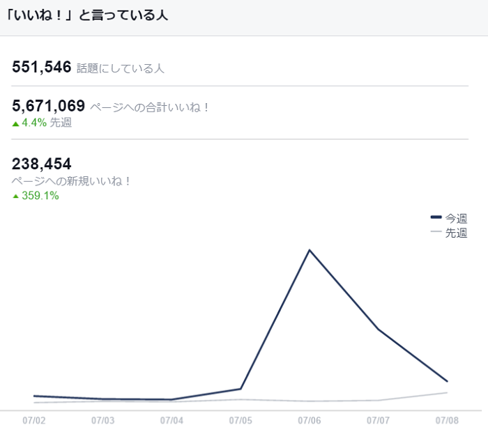Select the 07/08 date on the axis

[447, 421]
